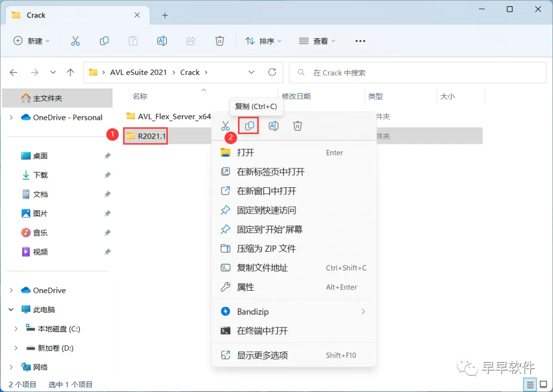Choose 在新标签页中打开
553x392 pixels.
[x=293, y=171]
